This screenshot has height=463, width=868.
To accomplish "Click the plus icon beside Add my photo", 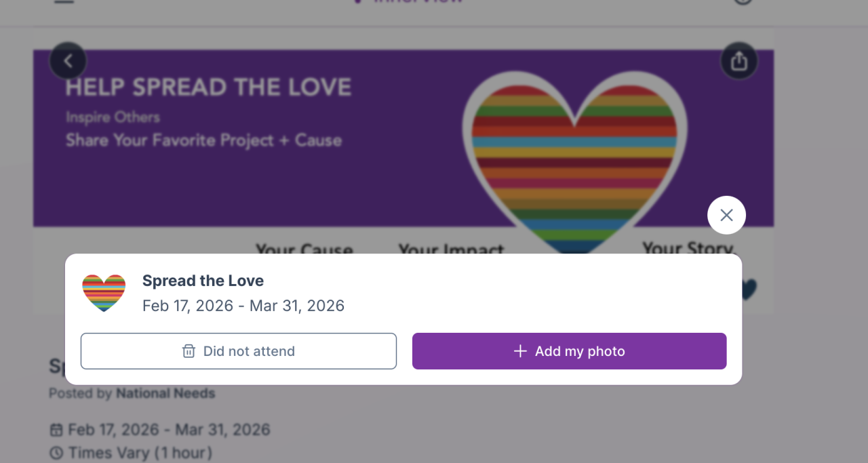I will (x=520, y=351).
